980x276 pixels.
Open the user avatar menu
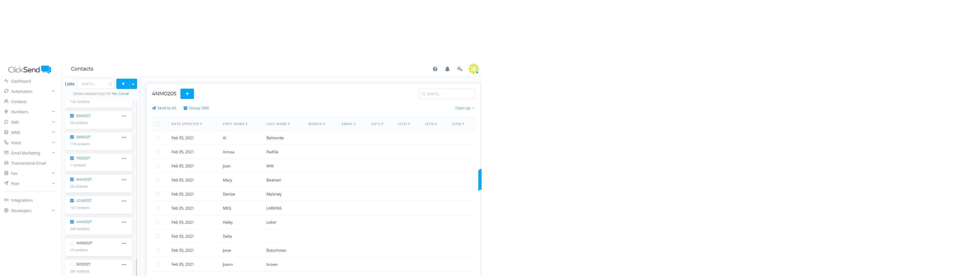[x=474, y=69]
